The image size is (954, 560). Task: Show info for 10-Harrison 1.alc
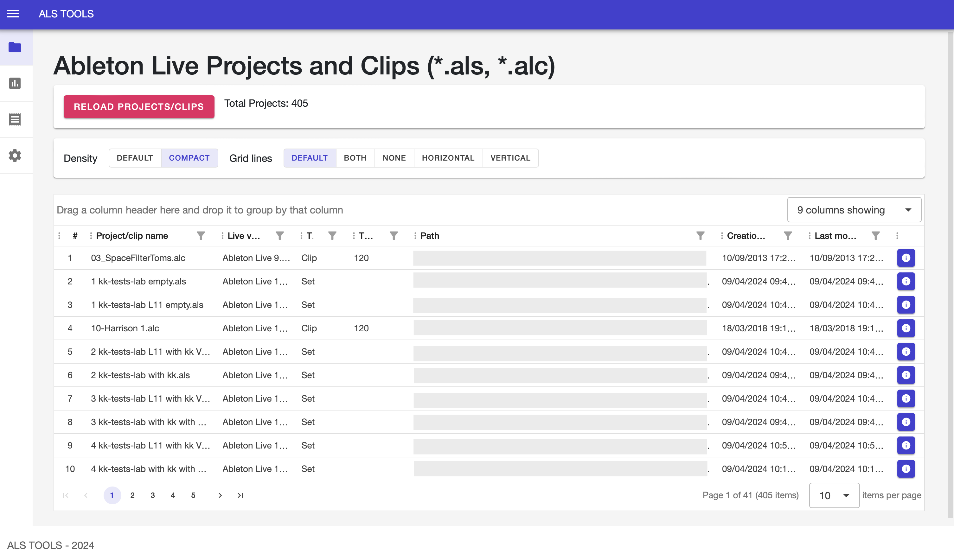click(x=906, y=328)
